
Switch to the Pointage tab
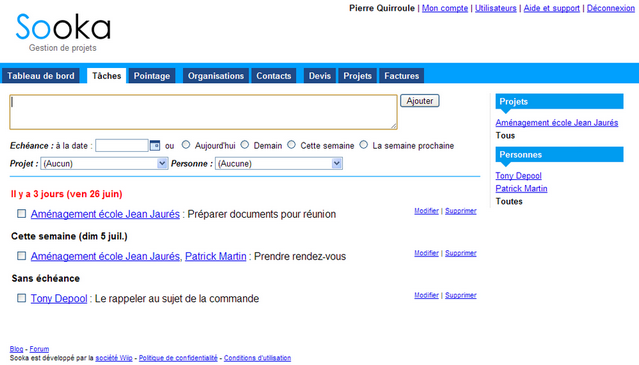click(x=152, y=76)
